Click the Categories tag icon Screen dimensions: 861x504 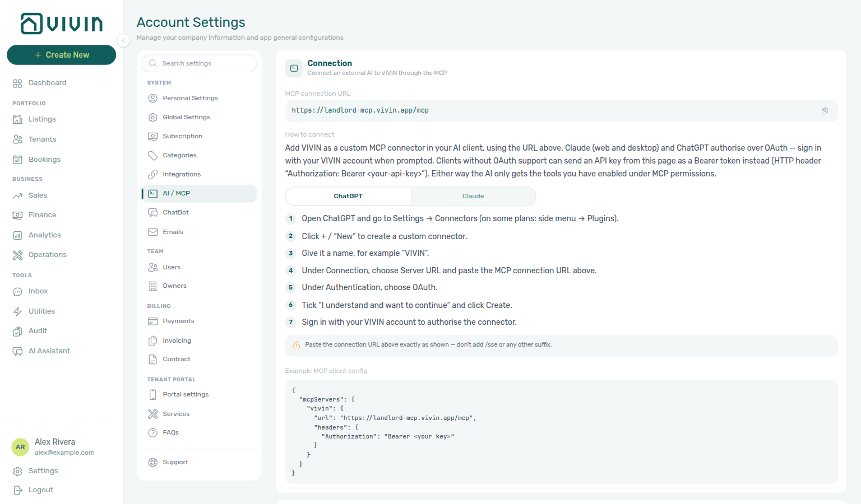(x=152, y=155)
